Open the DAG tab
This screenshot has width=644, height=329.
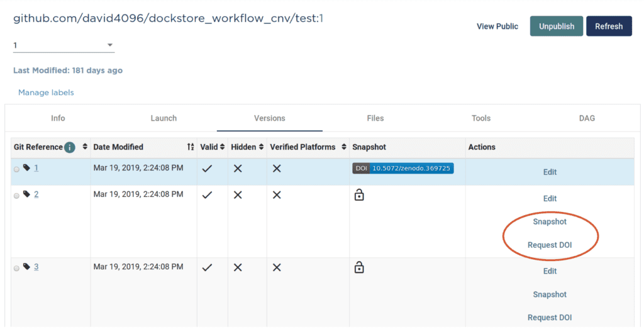pyautogui.click(x=587, y=118)
